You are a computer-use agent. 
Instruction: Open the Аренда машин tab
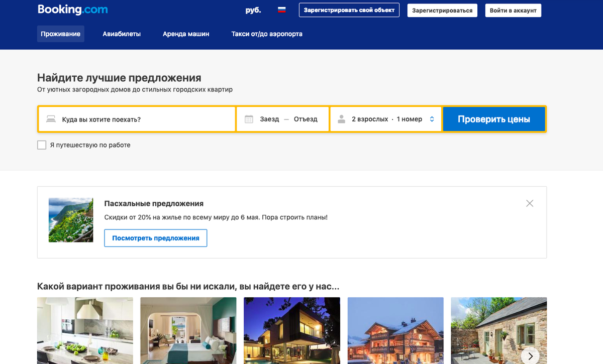(x=186, y=34)
